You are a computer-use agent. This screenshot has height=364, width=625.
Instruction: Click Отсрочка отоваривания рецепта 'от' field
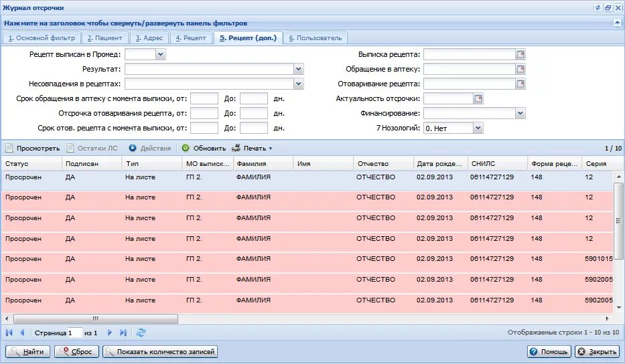click(204, 113)
